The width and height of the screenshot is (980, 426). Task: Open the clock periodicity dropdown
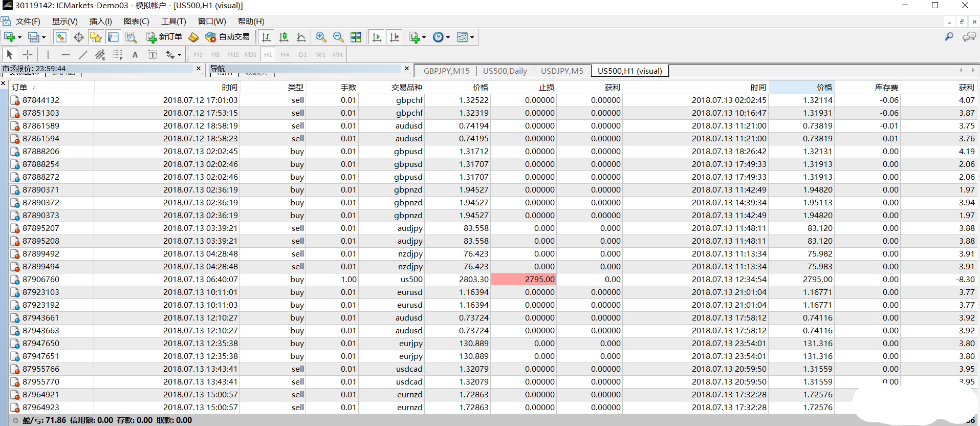tap(448, 37)
